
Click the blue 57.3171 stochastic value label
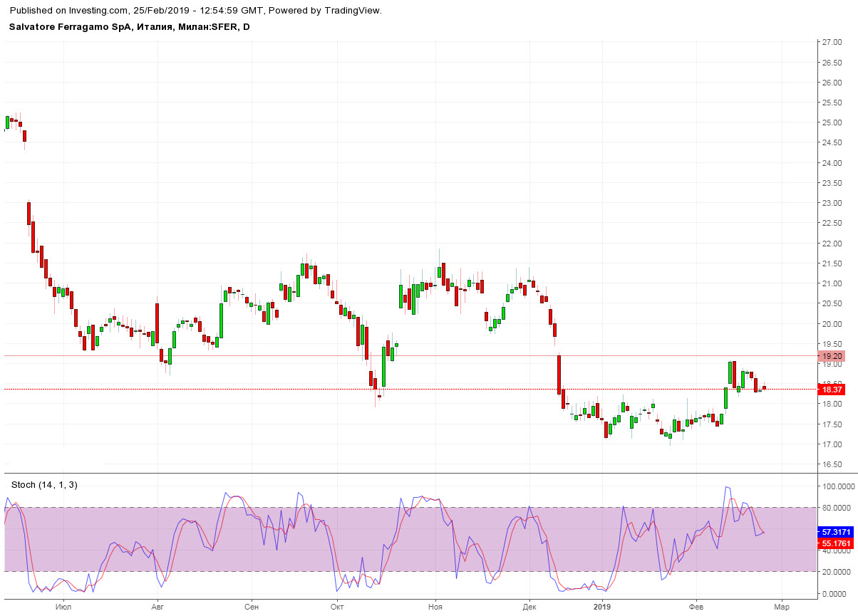pyautogui.click(x=837, y=532)
